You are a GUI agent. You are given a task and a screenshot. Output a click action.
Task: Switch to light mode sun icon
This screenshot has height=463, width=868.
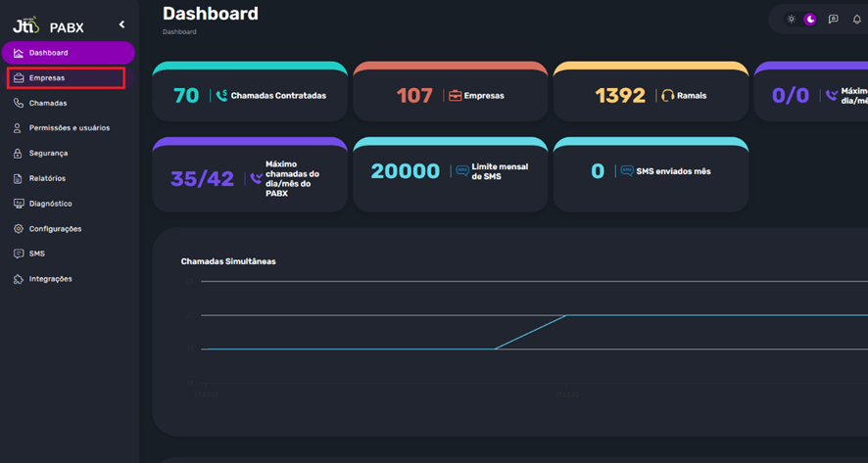(792, 20)
